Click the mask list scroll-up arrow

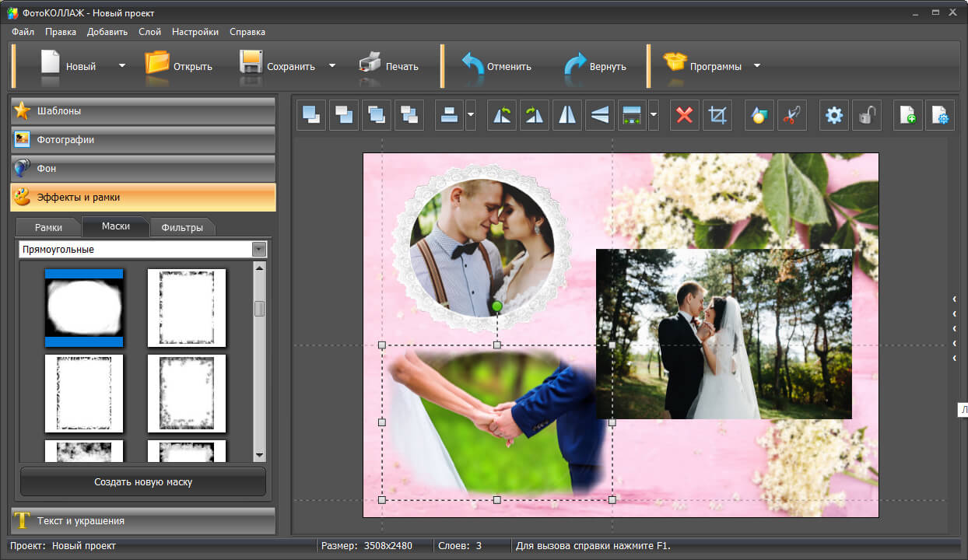[x=260, y=268]
